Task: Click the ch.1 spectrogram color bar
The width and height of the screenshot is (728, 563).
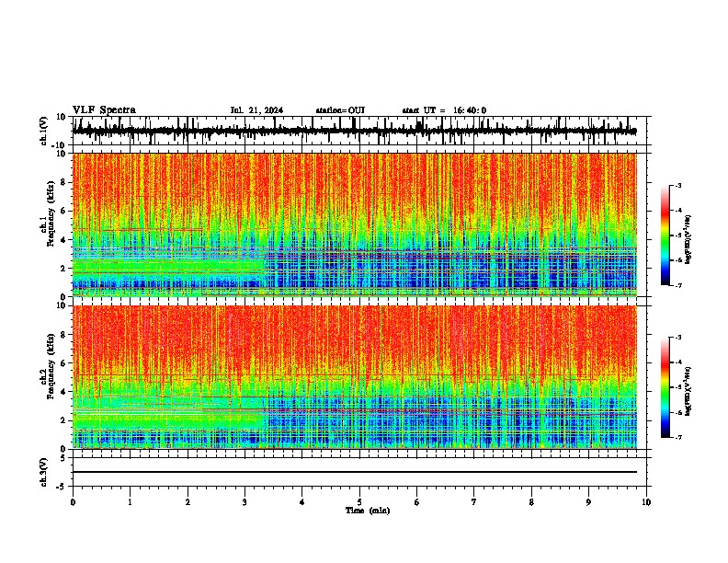Action: [x=665, y=236]
